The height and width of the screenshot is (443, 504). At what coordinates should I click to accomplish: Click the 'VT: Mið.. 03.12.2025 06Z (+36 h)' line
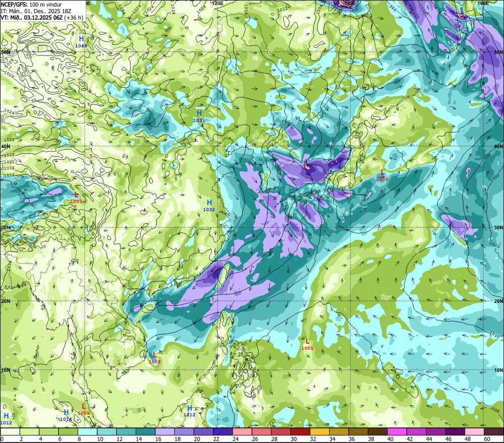point(42,18)
